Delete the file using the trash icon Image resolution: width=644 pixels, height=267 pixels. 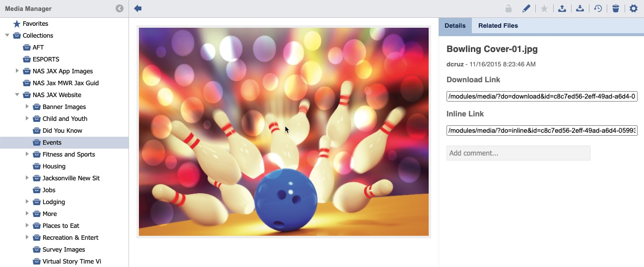pyautogui.click(x=616, y=8)
